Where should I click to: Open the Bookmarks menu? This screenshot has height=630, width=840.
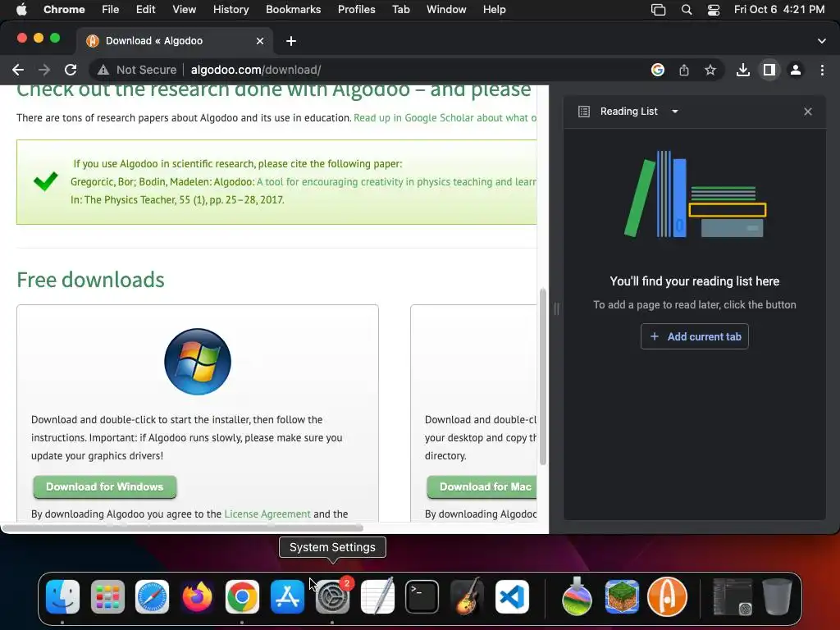(x=293, y=10)
